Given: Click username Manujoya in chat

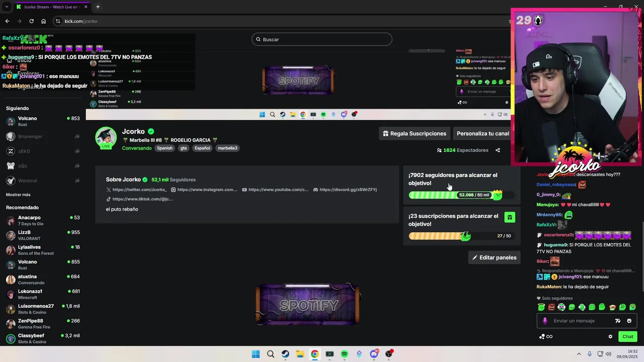Looking at the screenshot, I should (547, 205).
